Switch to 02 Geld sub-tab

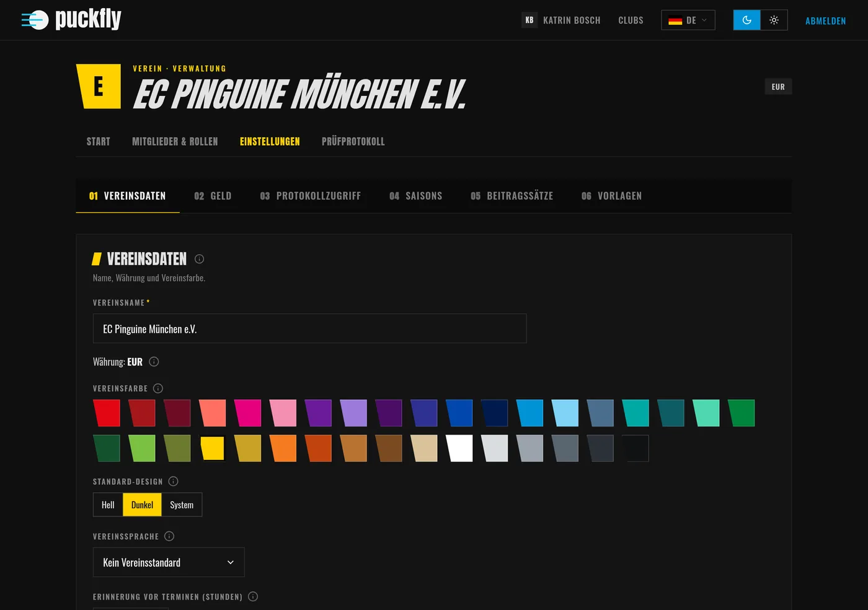pyautogui.click(x=213, y=196)
